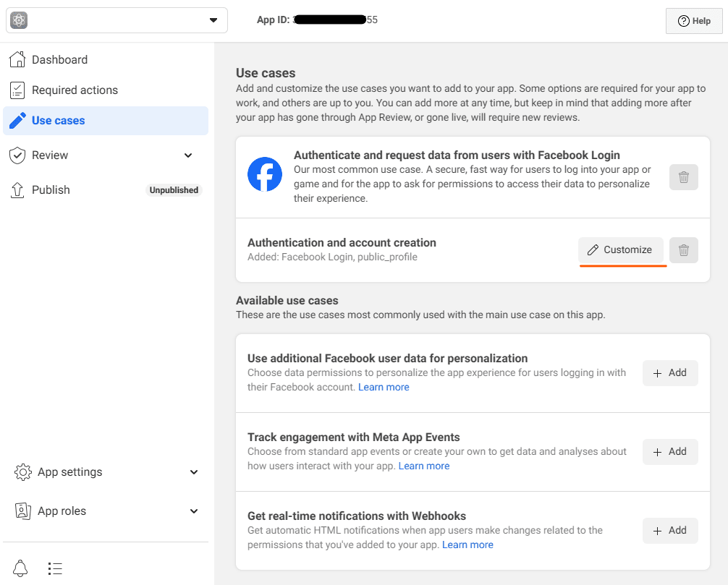Select Use cases in sidebar
This screenshot has width=728, height=585.
[x=106, y=121]
